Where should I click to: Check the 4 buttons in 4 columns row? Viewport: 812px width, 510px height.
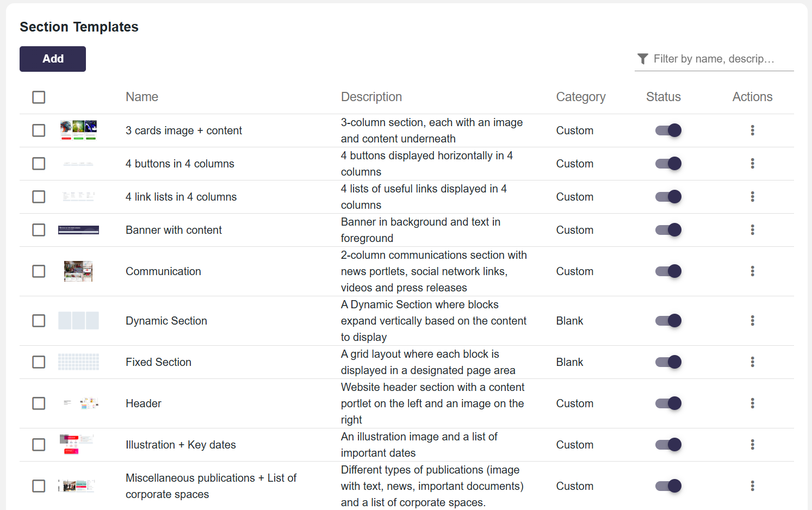point(39,164)
